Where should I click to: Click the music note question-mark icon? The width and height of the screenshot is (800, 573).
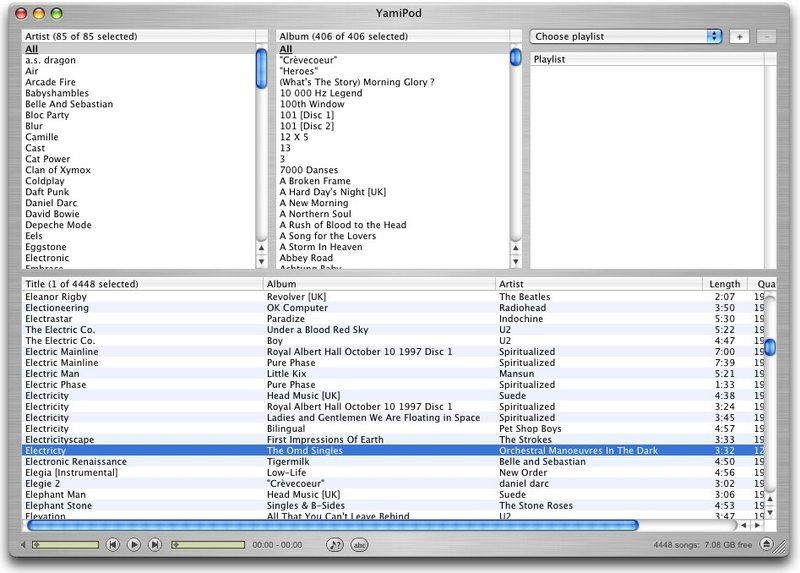click(335, 545)
